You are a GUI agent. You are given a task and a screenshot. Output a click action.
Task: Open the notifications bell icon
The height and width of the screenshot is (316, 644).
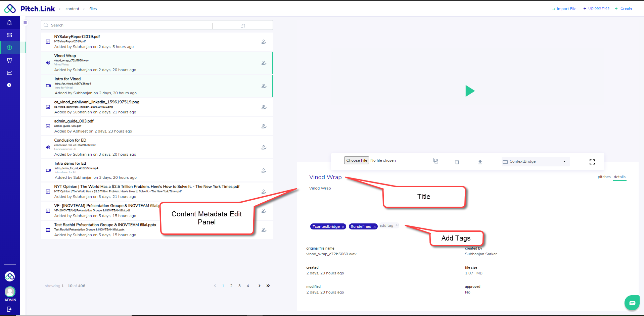[x=9, y=22]
